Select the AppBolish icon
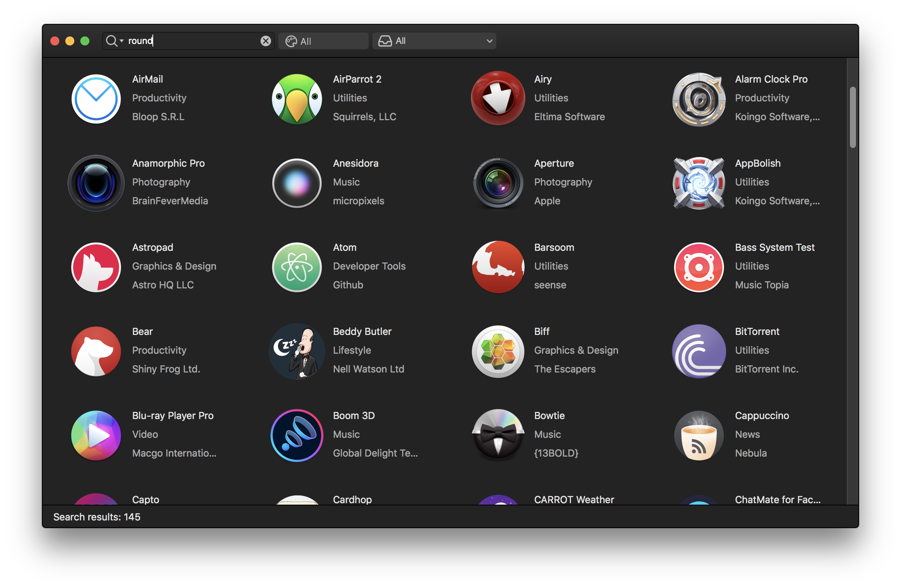This screenshot has height=588, width=901. click(699, 183)
